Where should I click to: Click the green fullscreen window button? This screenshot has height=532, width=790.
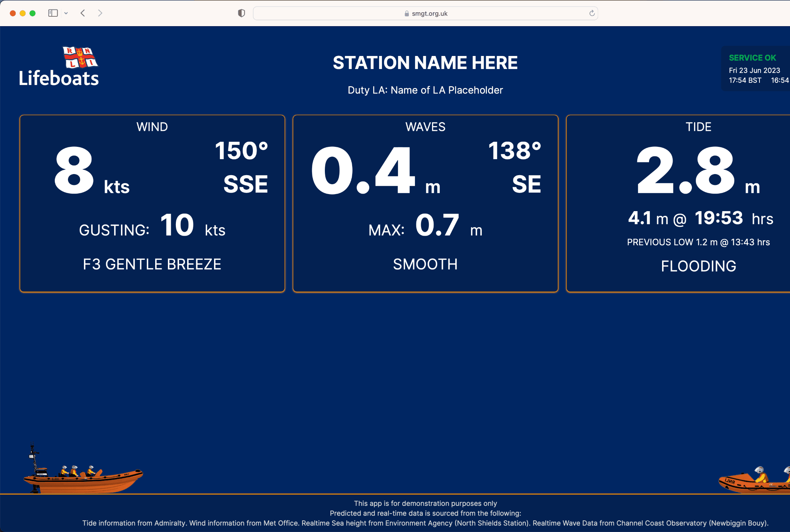pos(32,13)
